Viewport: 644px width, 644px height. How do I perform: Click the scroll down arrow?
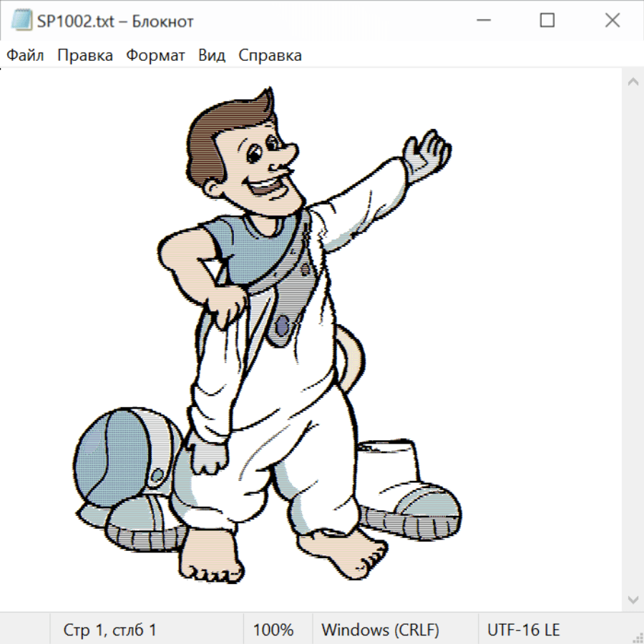(633, 598)
